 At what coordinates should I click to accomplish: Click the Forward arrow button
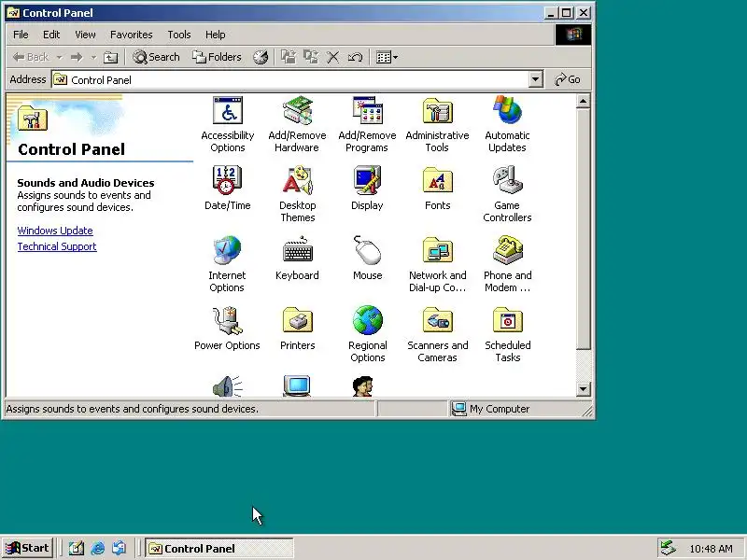[x=77, y=57]
